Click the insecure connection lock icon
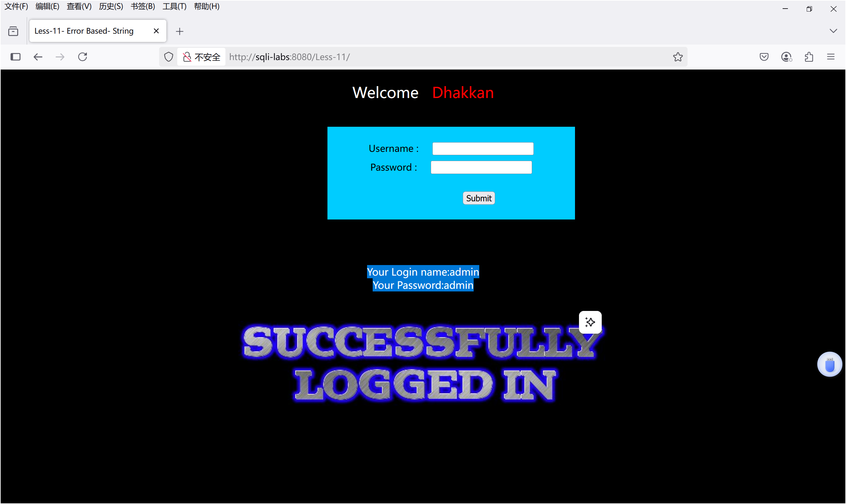This screenshot has height=504, width=846. point(187,57)
